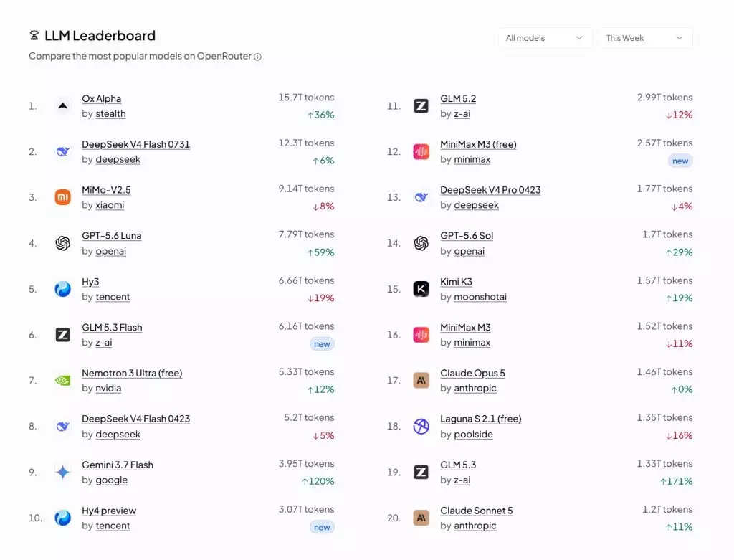Click the poolside icon beside Laguna S 2.1

click(x=421, y=426)
